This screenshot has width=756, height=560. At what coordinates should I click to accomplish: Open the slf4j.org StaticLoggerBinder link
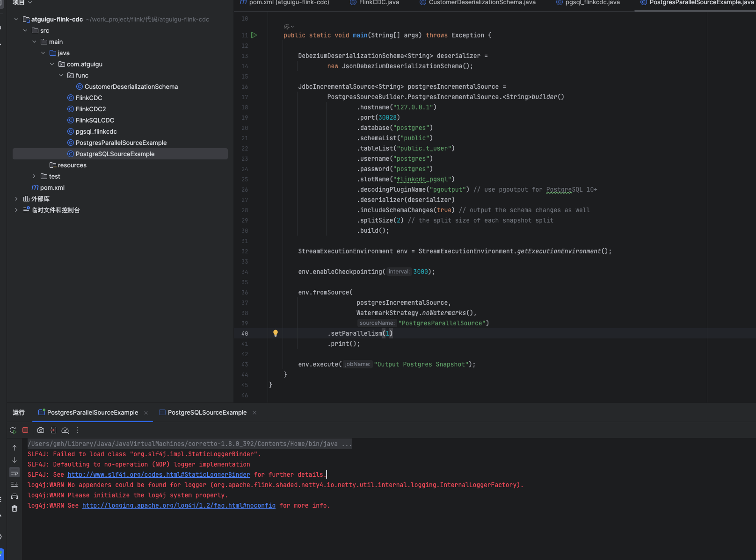159,474
